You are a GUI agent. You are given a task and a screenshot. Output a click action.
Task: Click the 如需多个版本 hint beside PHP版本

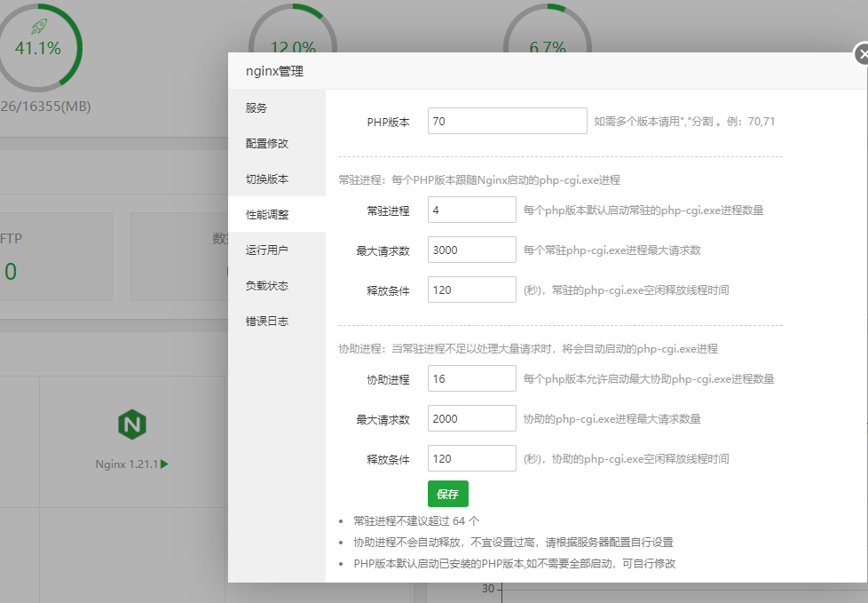coord(684,122)
